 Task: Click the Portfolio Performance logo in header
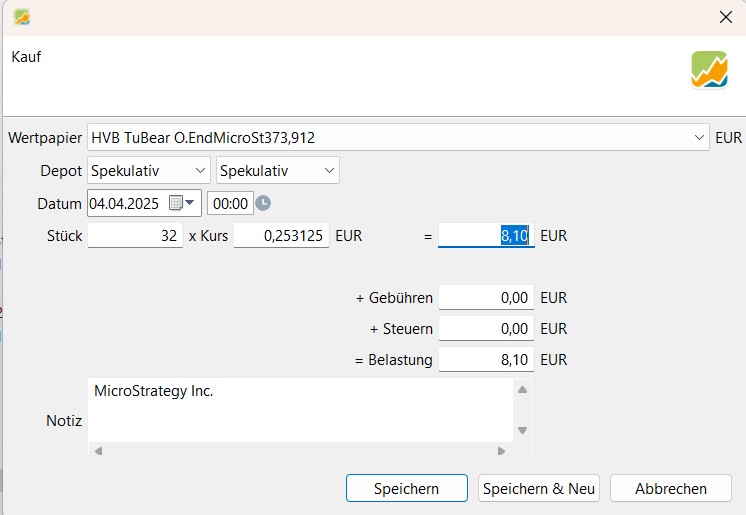[709, 69]
